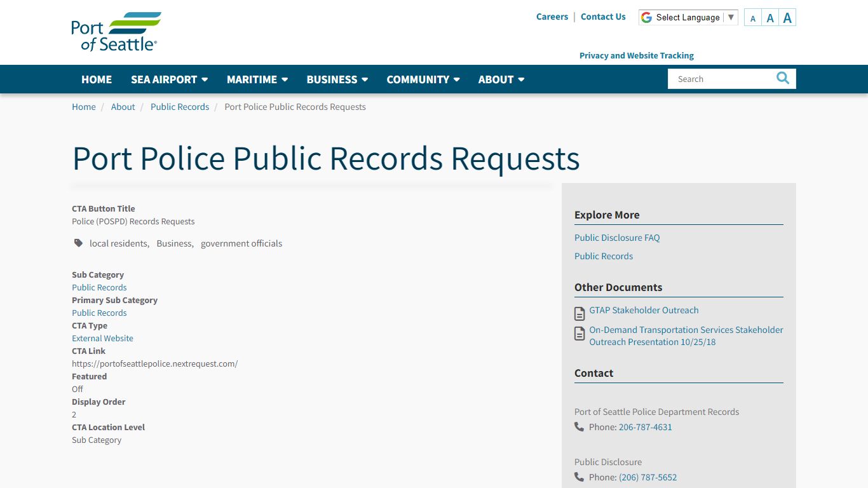
Task: Click the document icon beside On-Demand Transportation Services
Action: pos(580,334)
